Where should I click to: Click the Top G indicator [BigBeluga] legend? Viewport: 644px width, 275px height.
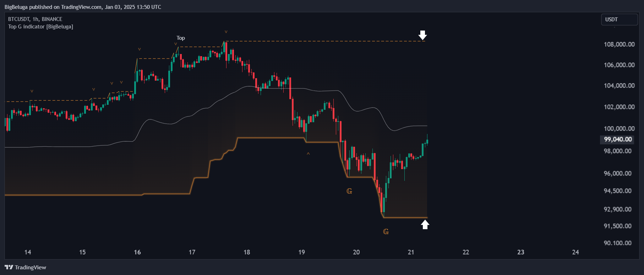(x=40, y=27)
